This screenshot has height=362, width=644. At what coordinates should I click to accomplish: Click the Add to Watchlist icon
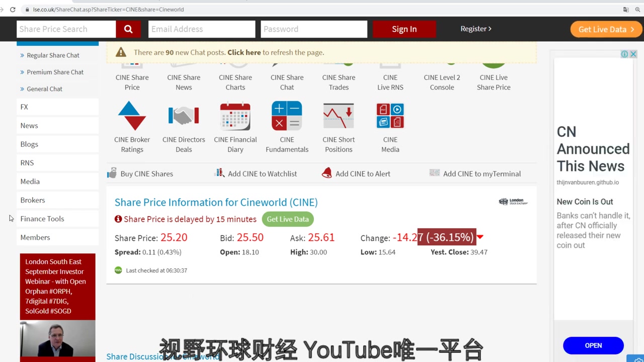(x=219, y=173)
